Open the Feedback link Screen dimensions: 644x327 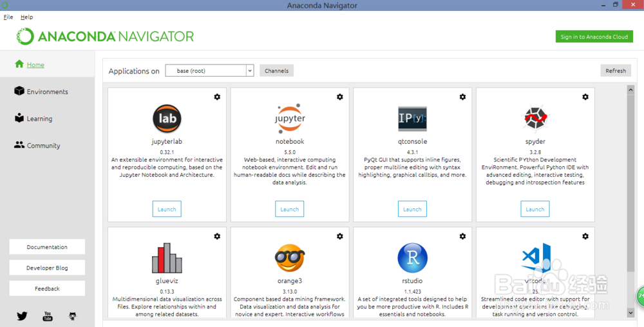(x=47, y=288)
